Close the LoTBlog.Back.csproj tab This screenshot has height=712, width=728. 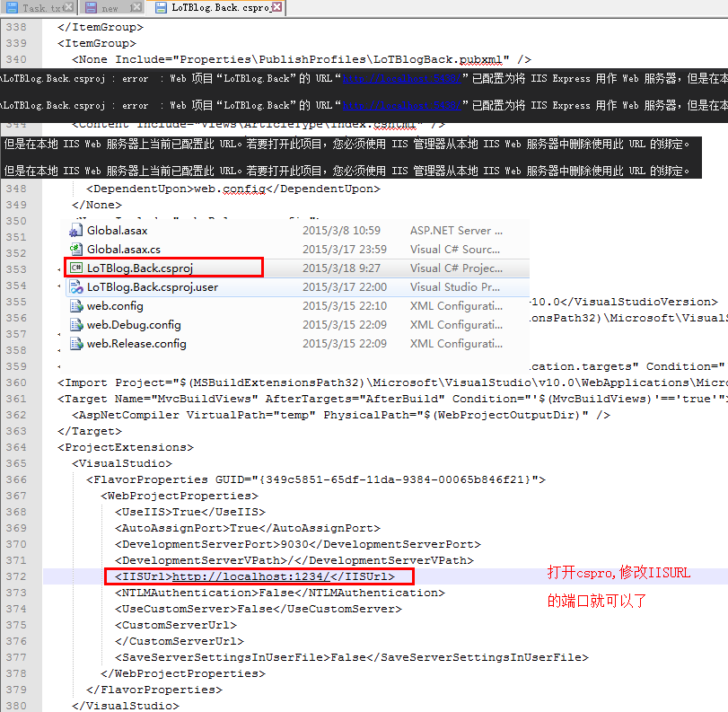pyautogui.click(x=276, y=6)
